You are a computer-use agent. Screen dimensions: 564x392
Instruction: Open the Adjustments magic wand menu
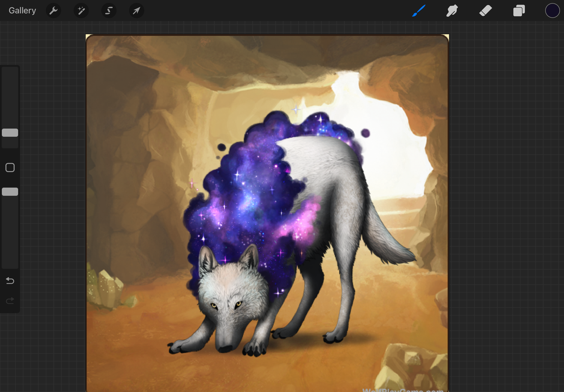coord(81,10)
